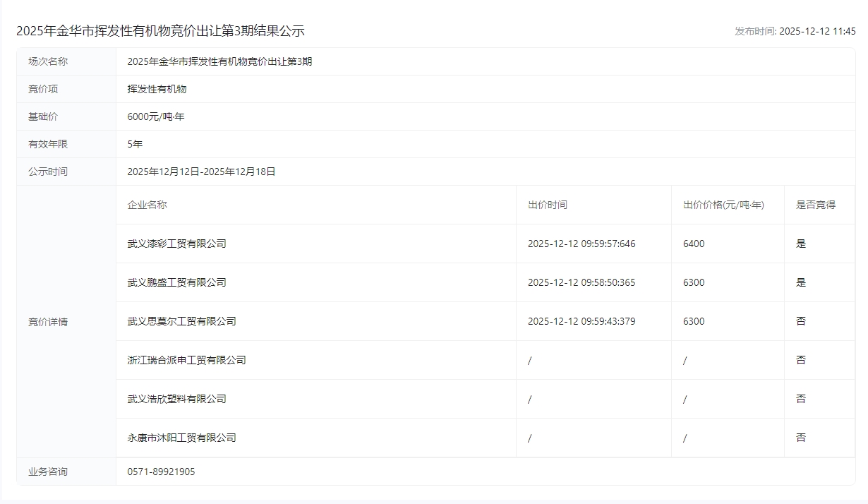
Task: Click the 出价价格(元/吨·年) column header
Action: tap(723, 205)
